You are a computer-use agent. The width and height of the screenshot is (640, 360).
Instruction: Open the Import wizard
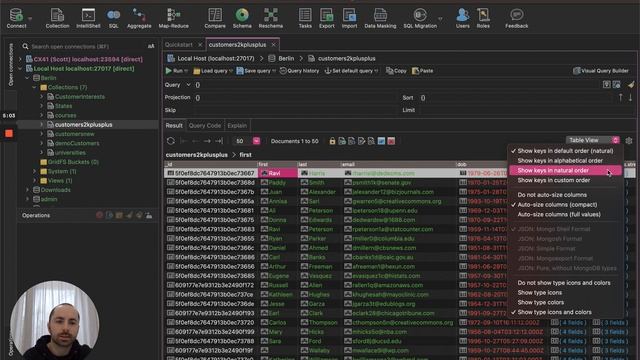[x=349, y=18]
